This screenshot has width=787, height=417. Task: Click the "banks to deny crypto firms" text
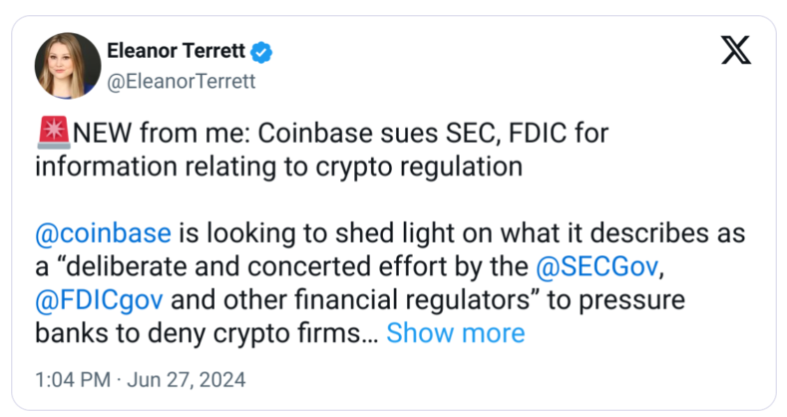click(200, 332)
